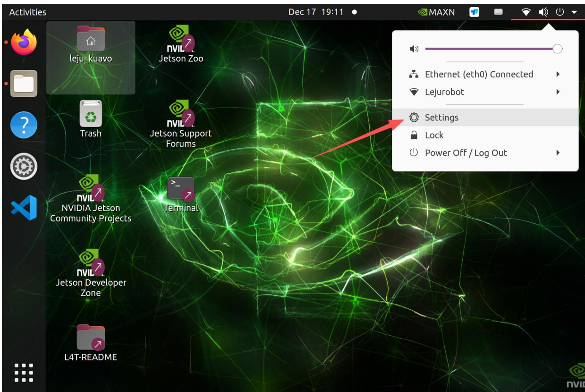Select the Trash desktop icon

[x=91, y=118]
